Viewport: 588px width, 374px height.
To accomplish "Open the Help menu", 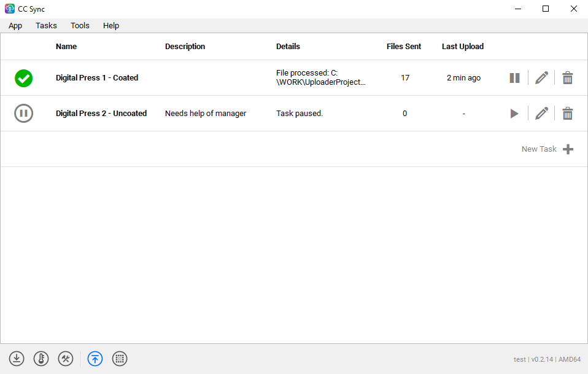I will coord(111,26).
